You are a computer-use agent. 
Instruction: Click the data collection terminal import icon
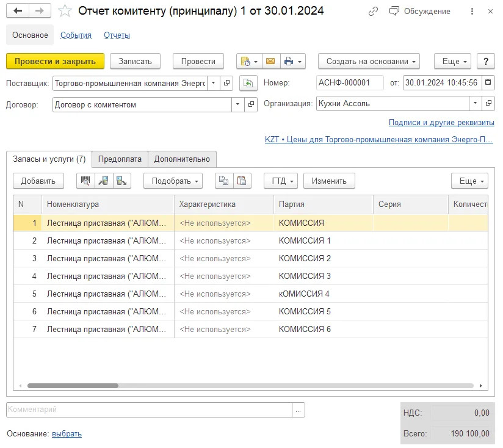(x=103, y=181)
